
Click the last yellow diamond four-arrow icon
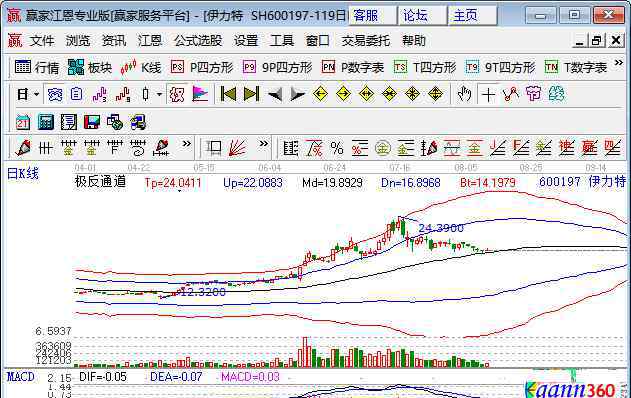(435, 94)
